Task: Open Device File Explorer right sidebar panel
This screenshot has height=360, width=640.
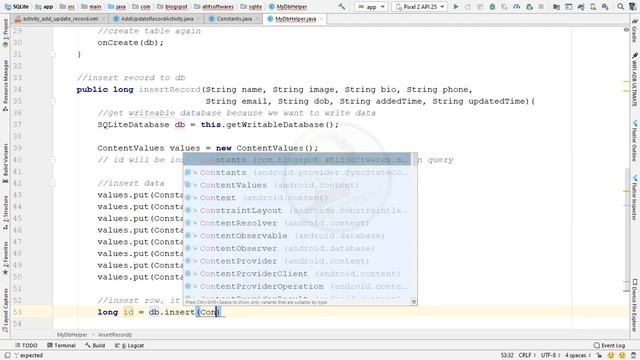Action: [x=634, y=305]
